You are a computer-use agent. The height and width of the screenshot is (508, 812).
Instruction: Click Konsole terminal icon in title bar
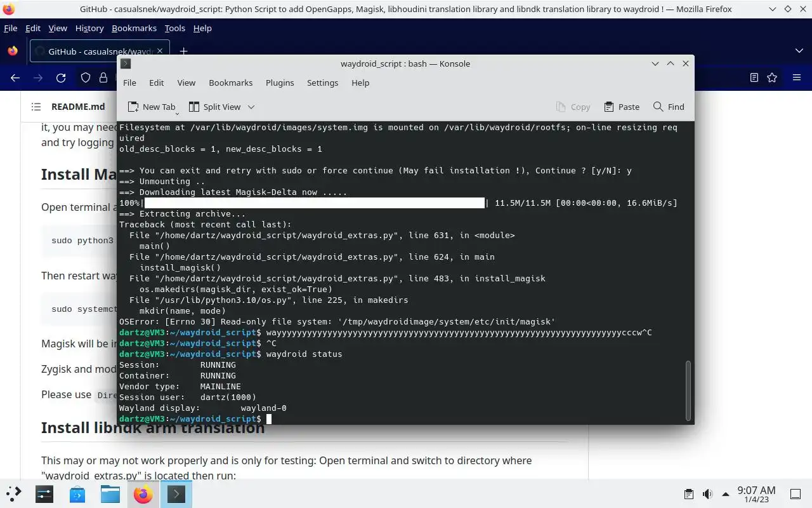(x=126, y=63)
